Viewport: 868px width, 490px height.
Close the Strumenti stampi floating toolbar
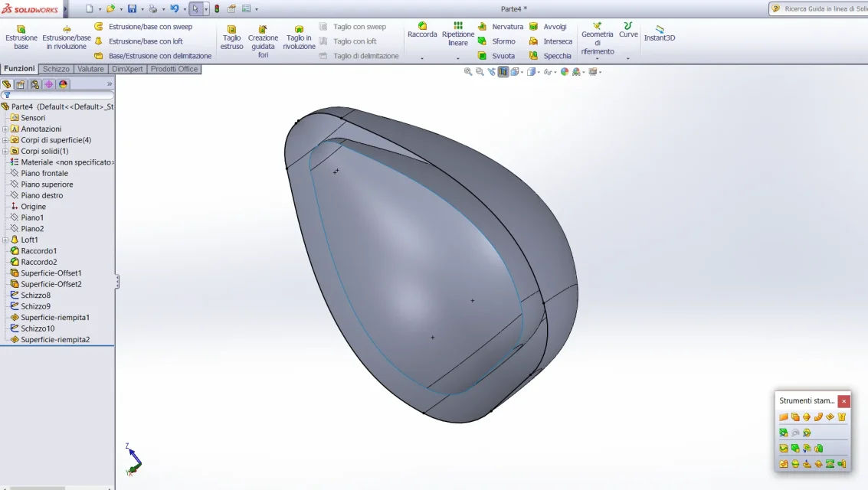point(843,401)
